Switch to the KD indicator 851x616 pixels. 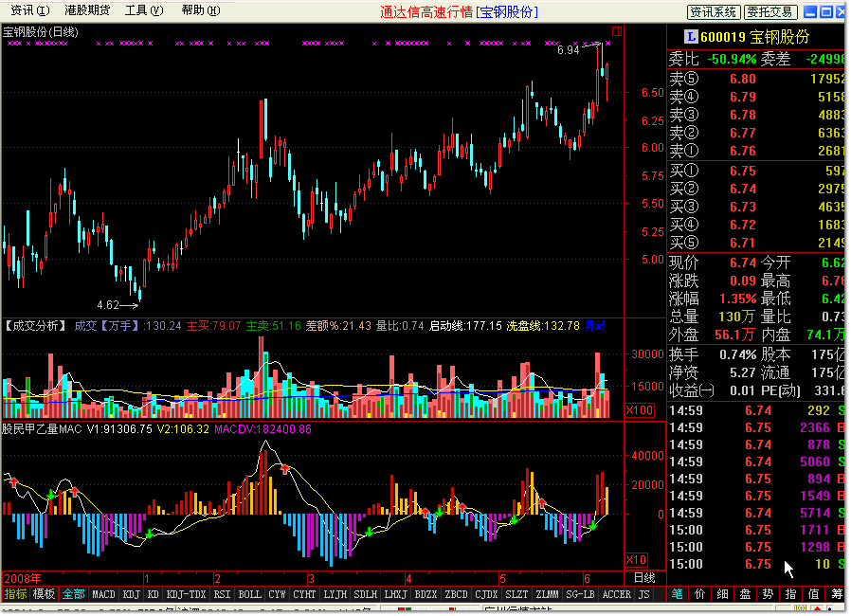[x=154, y=594]
